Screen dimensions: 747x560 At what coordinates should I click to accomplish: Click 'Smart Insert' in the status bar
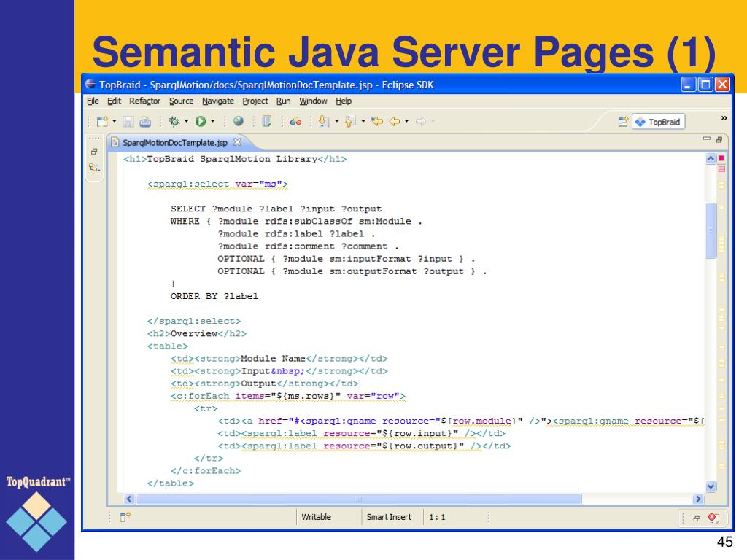389,517
